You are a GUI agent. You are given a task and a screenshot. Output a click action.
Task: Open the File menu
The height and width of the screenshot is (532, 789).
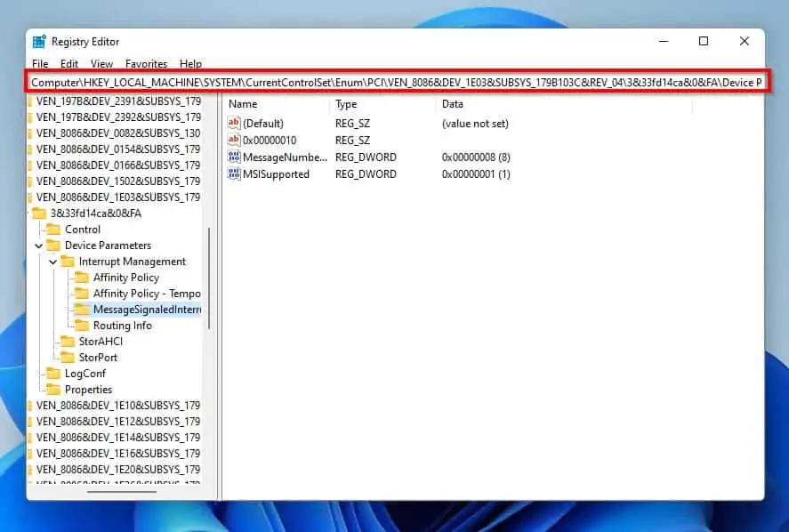[40, 64]
